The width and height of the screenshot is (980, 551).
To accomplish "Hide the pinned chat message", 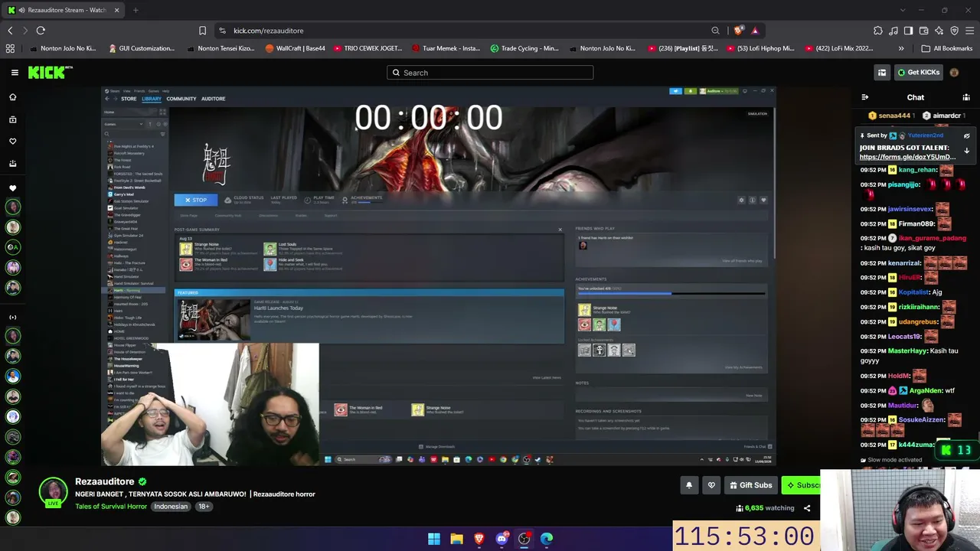I will click(966, 135).
